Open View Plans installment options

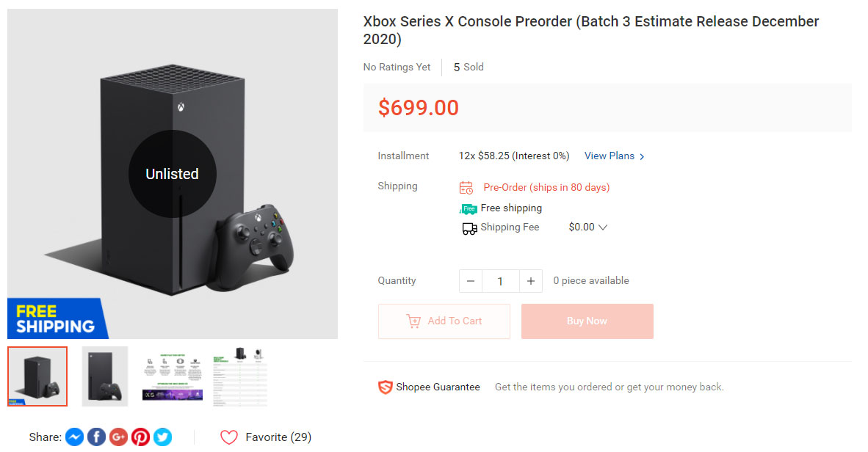(x=614, y=156)
